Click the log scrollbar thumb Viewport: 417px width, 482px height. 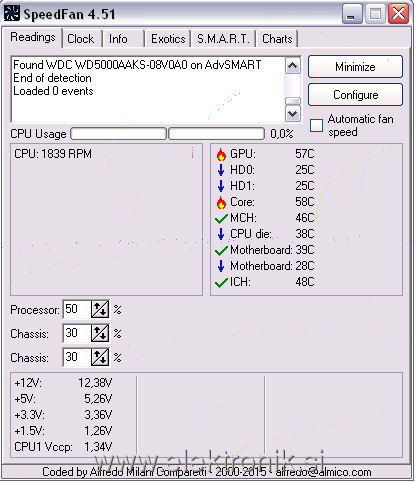(293, 101)
